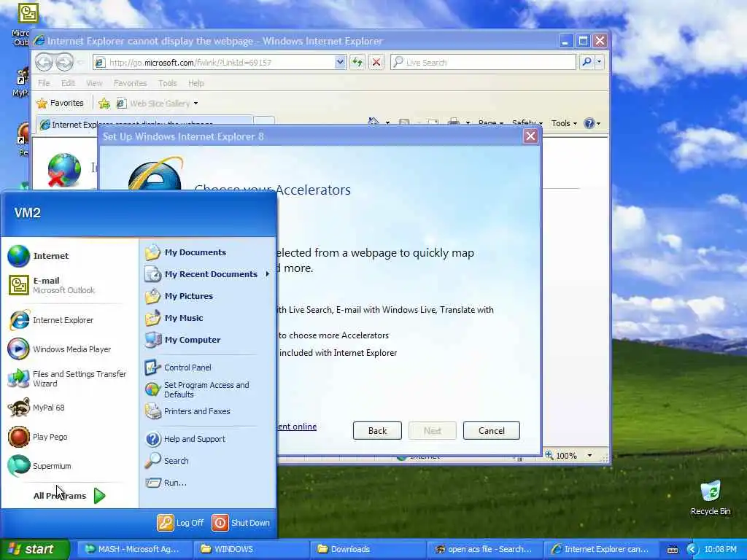Open the Run dialog
The width and height of the screenshot is (747, 560).
point(166,483)
